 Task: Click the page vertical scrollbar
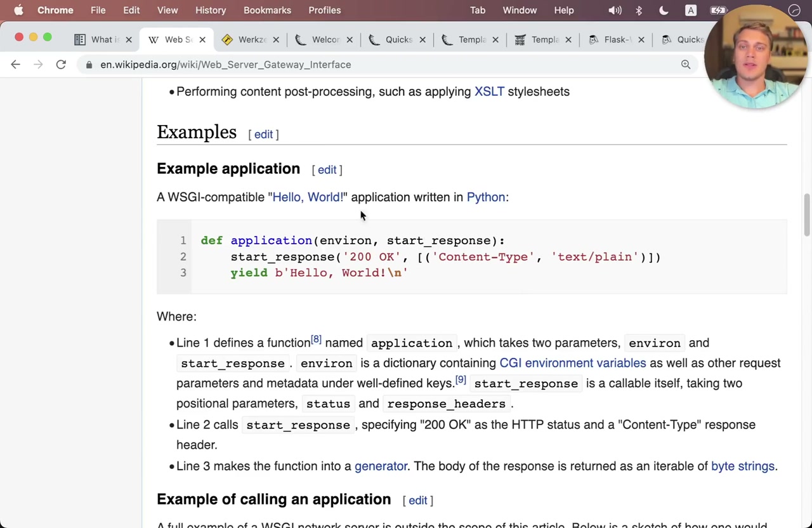pyautogui.click(x=807, y=216)
